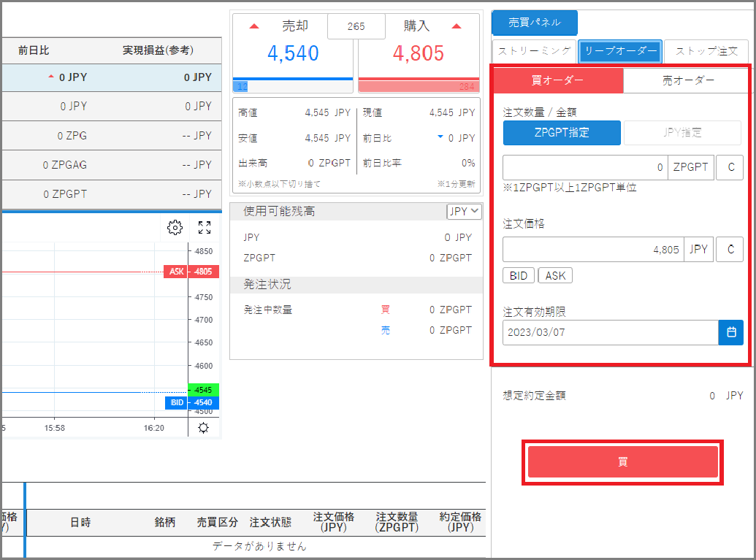
Task: Expand chart to fullscreen
Action: (x=205, y=228)
